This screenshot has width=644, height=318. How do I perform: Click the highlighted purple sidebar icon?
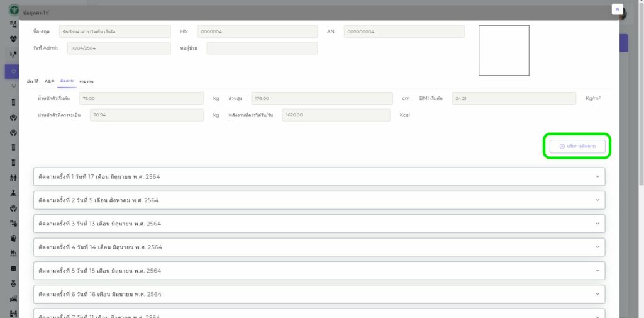click(13, 71)
